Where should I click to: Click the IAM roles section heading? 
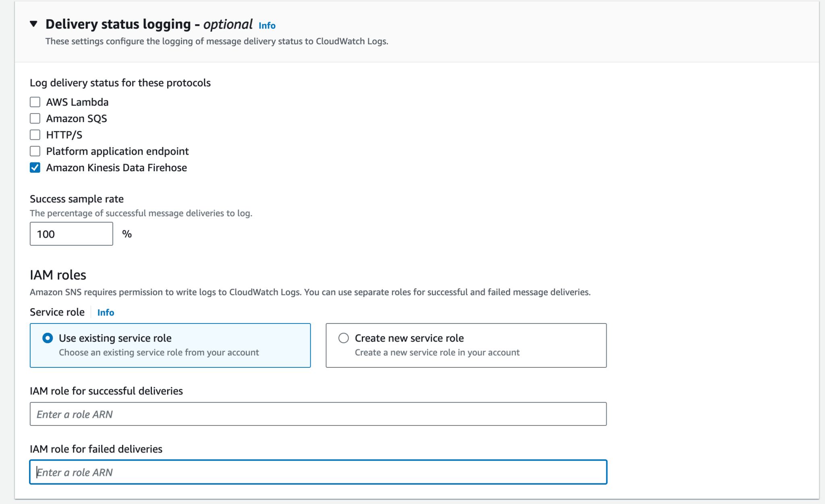click(58, 275)
